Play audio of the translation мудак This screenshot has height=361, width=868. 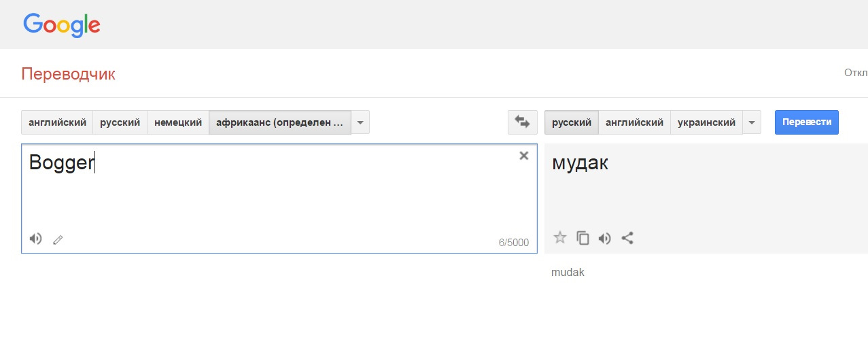(604, 238)
